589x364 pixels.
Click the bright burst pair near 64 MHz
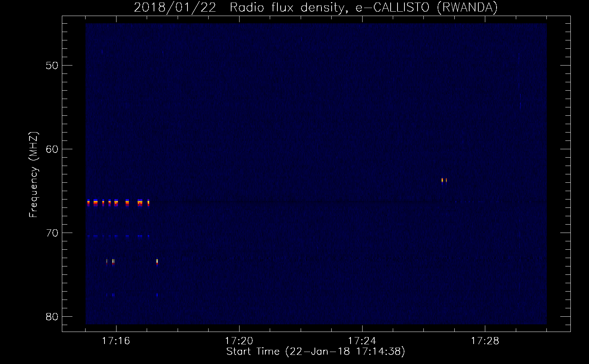coord(444,181)
